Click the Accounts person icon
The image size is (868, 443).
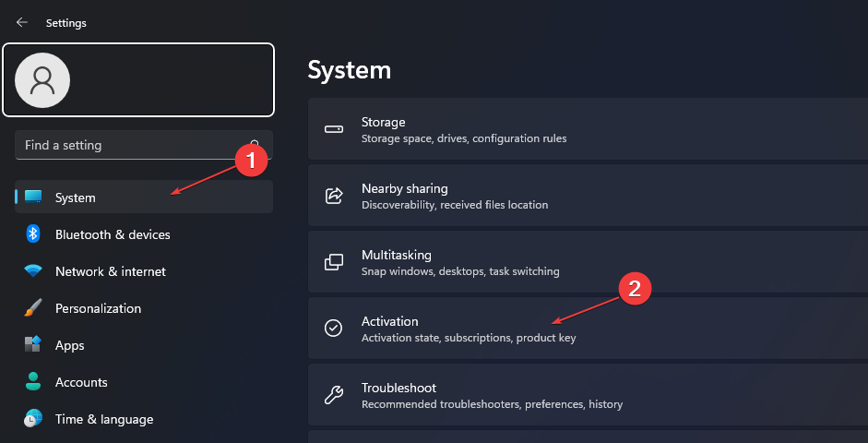click(33, 381)
